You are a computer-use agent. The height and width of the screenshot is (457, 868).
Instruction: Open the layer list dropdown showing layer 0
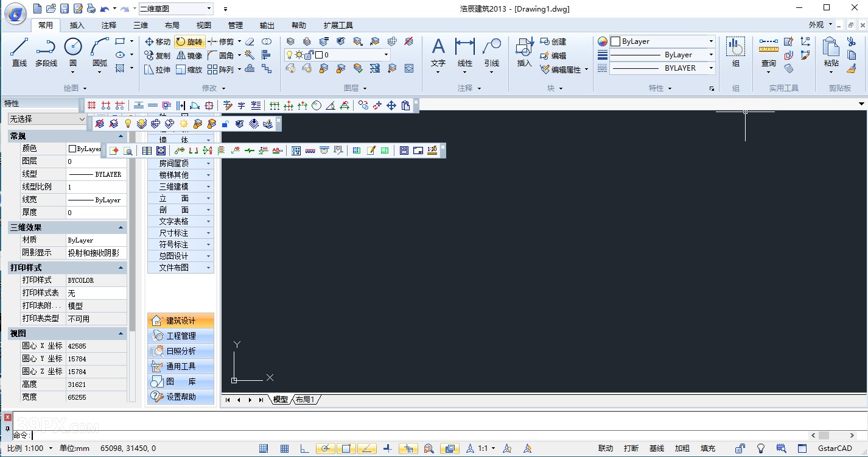386,54
